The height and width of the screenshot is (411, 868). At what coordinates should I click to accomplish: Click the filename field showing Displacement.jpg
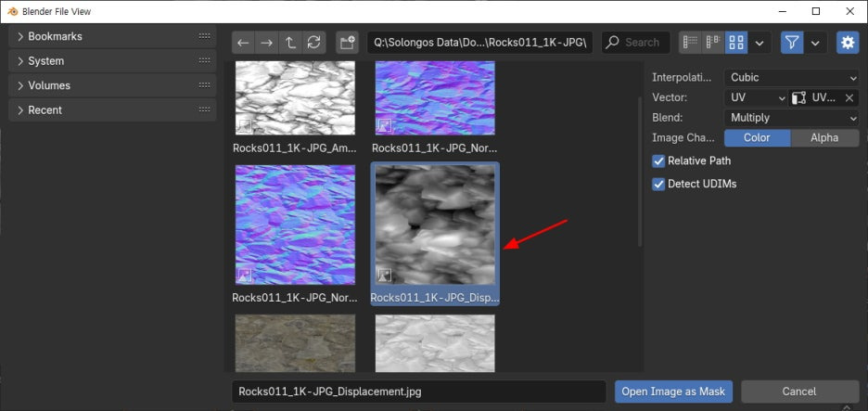419,392
